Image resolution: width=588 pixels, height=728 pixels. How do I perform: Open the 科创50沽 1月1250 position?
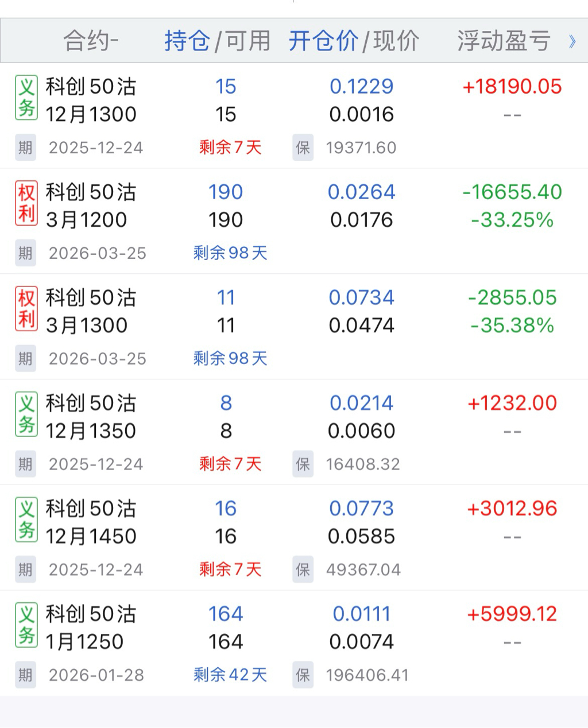click(91, 628)
